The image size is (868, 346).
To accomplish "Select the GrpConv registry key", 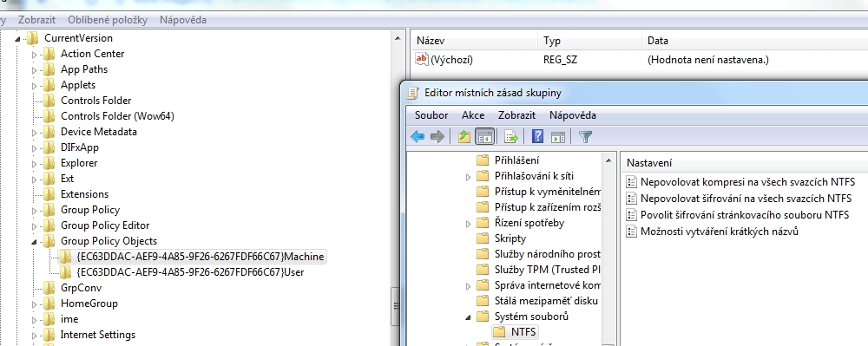I will tap(82, 288).
